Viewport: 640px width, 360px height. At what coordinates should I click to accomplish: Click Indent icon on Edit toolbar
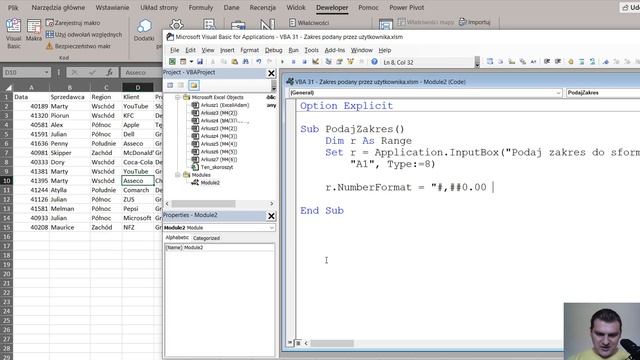[x=547, y=62]
